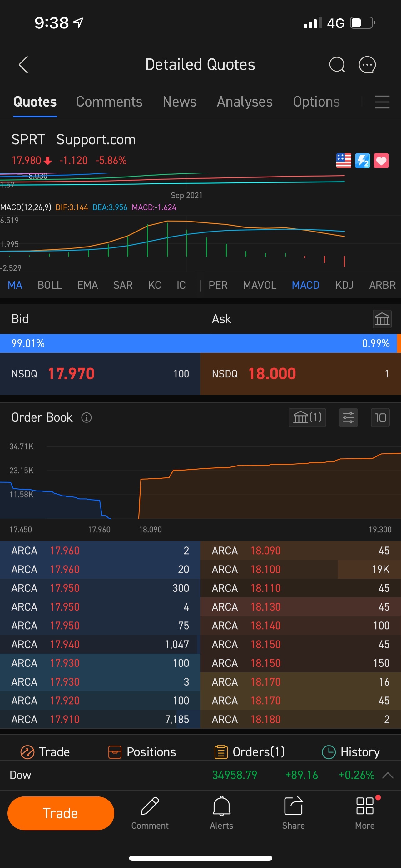Viewport: 401px width, 868px height.
Task: Tap the US flag market icon
Action: 344,160
